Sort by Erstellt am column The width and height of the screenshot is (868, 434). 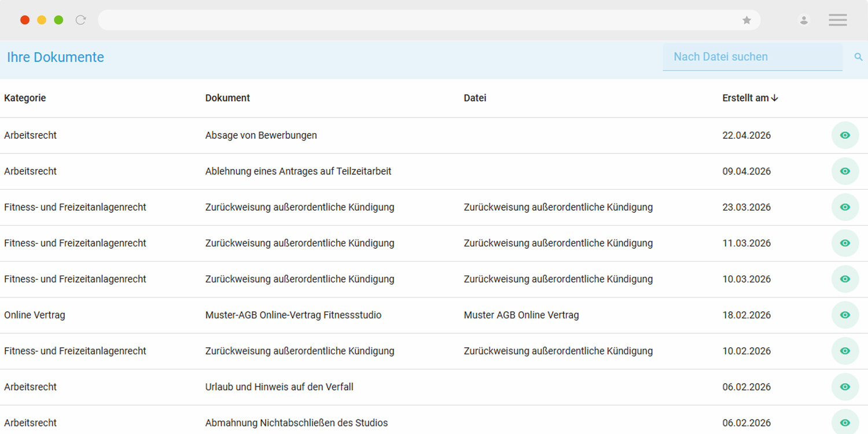(x=750, y=98)
